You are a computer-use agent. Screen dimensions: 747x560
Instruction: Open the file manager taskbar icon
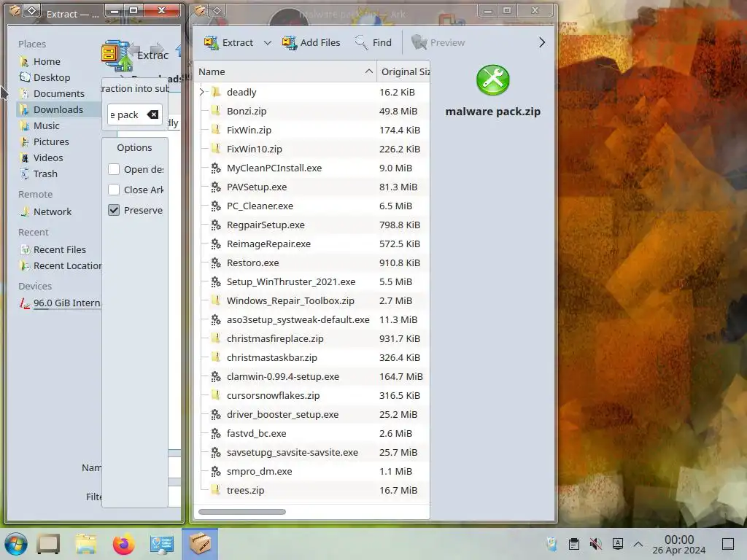[x=86, y=544]
